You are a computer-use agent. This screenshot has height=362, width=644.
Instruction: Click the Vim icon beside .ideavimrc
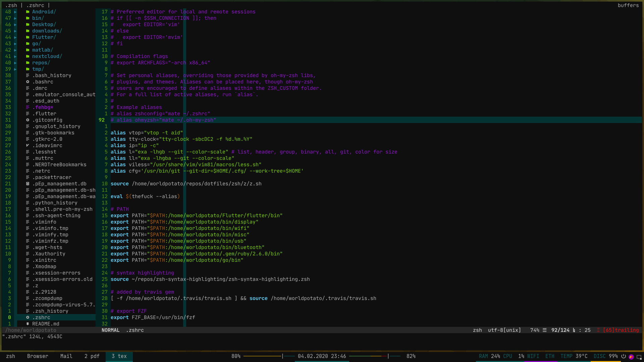(x=28, y=145)
